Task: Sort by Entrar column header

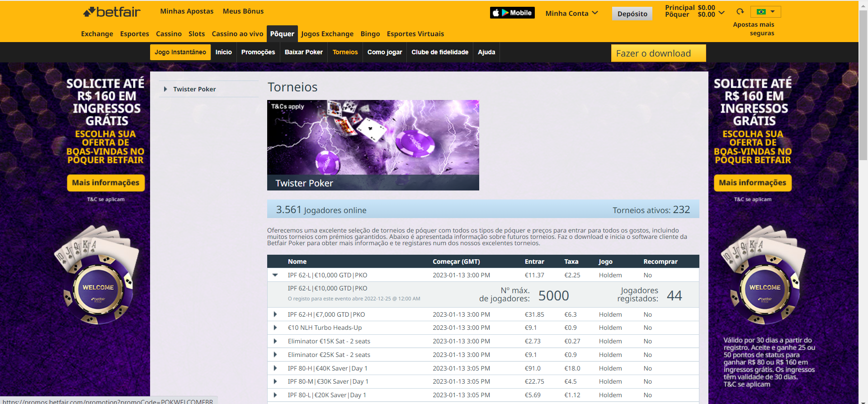Action: point(534,261)
